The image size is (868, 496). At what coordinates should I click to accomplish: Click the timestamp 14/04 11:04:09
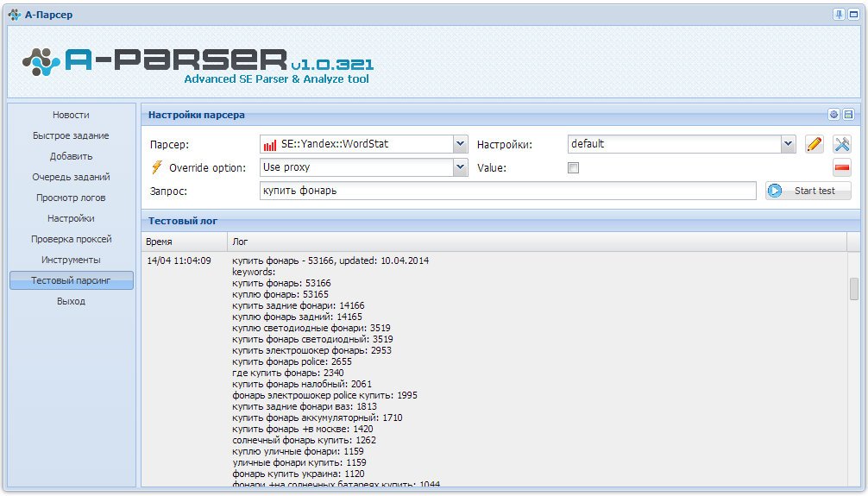[179, 261]
